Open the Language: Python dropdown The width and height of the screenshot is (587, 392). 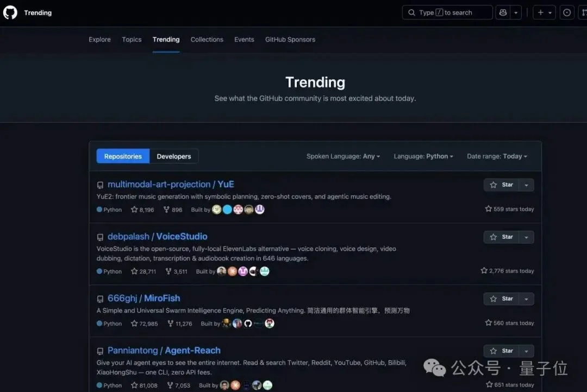coord(423,156)
